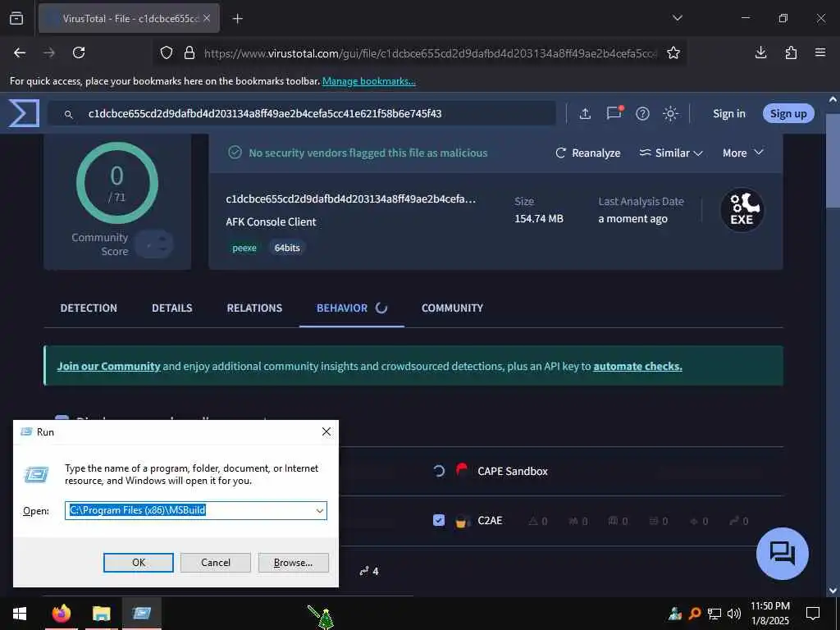Viewport: 840px width, 630px height.
Task: Click the padlock site info icon
Action: (189, 52)
